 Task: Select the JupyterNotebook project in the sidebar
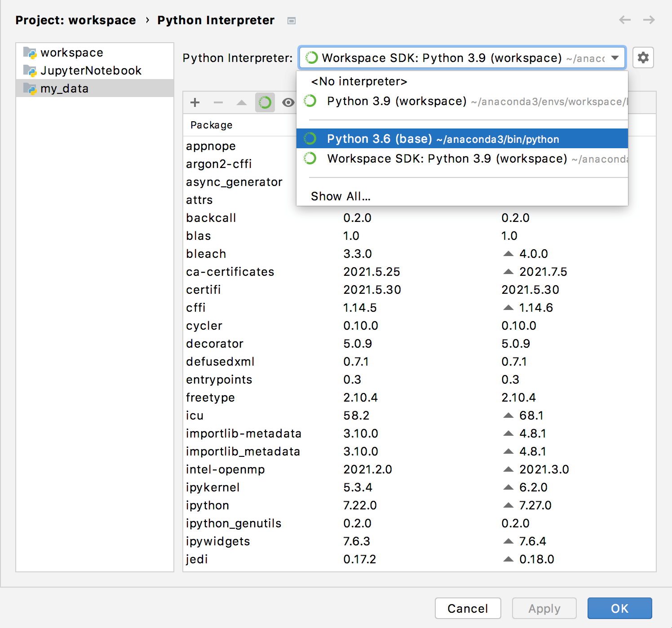(x=91, y=70)
